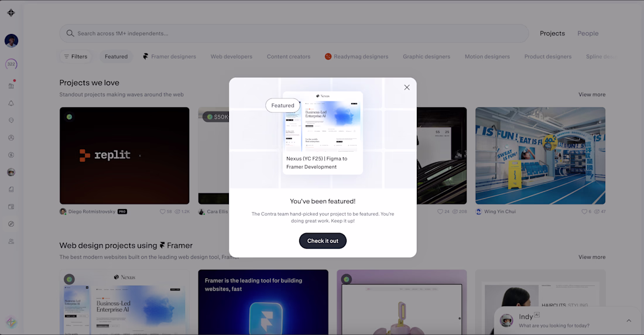
Task: Click View more for Framer web design projects
Action: 592,257
